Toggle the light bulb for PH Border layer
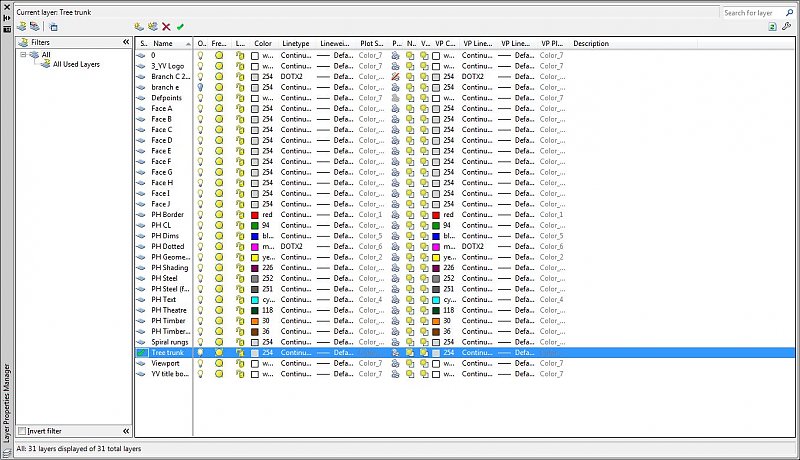Viewport: 800px width, 460px height. tap(201, 215)
